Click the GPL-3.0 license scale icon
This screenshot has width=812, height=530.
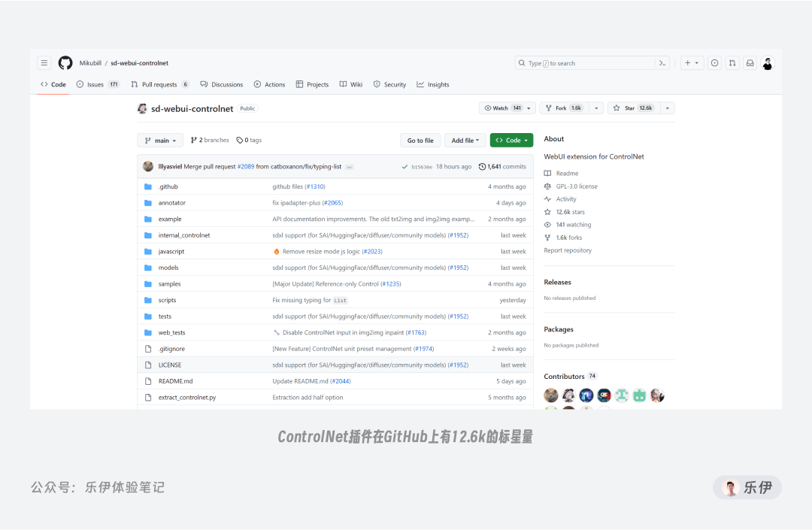[x=550, y=186]
